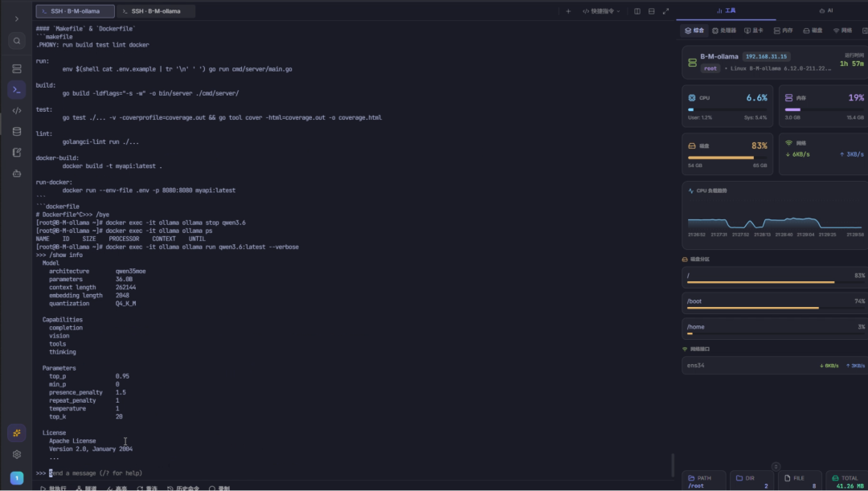The height and width of the screenshot is (491, 868).
Task: Click the DIR count status card
Action: [x=751, y=481]
